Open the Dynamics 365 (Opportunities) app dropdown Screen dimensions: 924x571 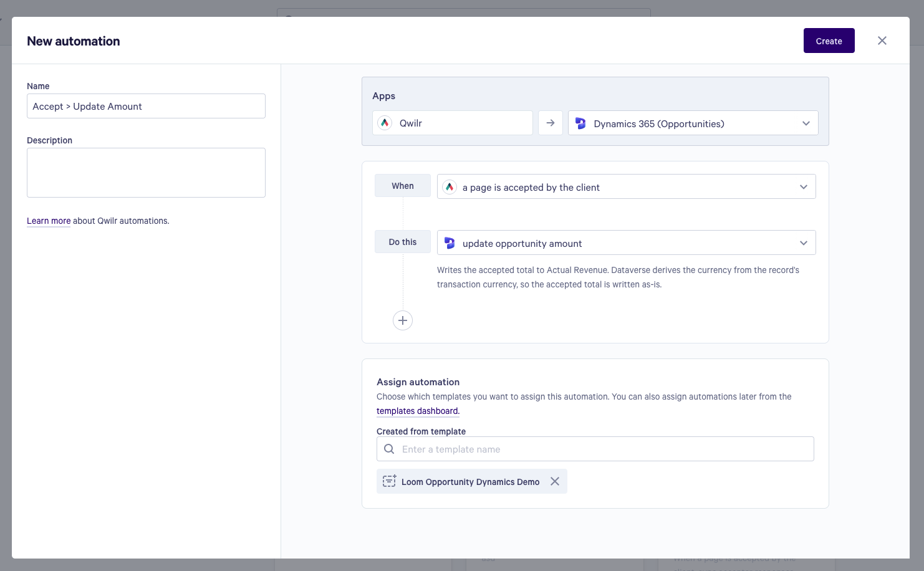pyautogui.click(x=693, y=123)
